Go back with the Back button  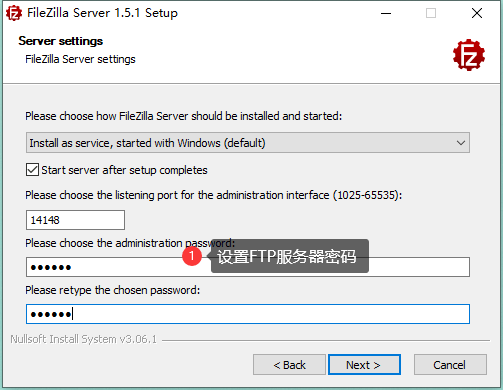pos(289,365)
